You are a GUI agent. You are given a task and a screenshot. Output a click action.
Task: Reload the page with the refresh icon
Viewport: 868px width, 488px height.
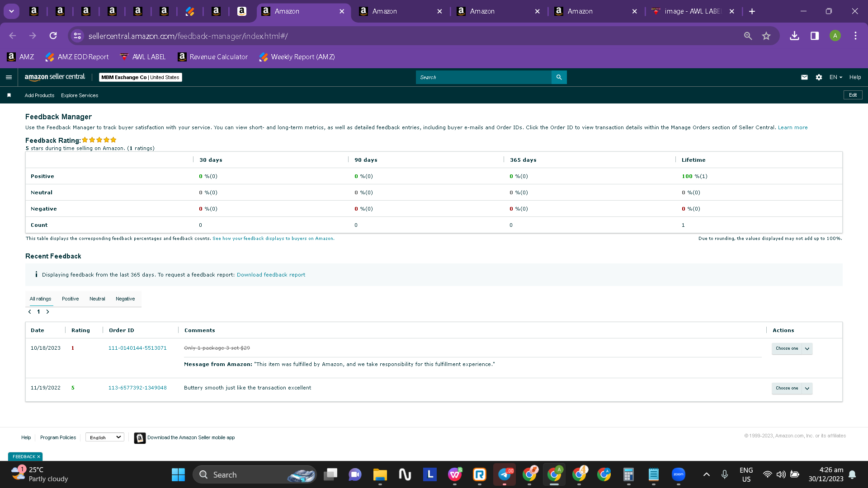point(53,36)
